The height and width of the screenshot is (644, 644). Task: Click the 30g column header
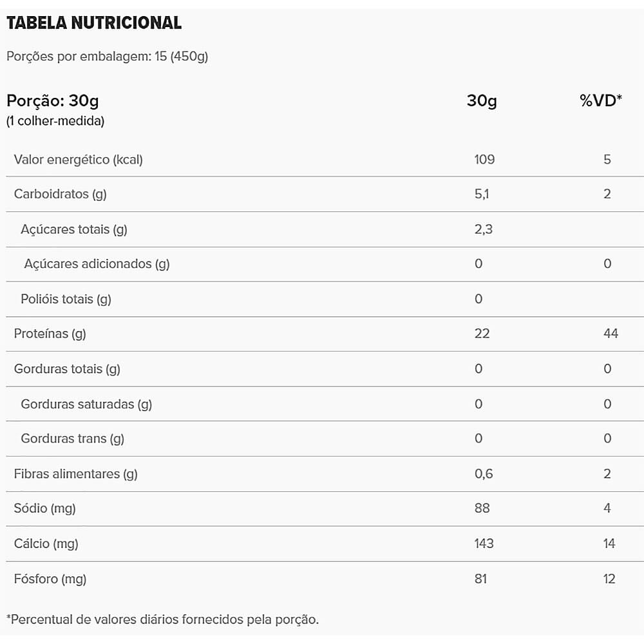482,100
